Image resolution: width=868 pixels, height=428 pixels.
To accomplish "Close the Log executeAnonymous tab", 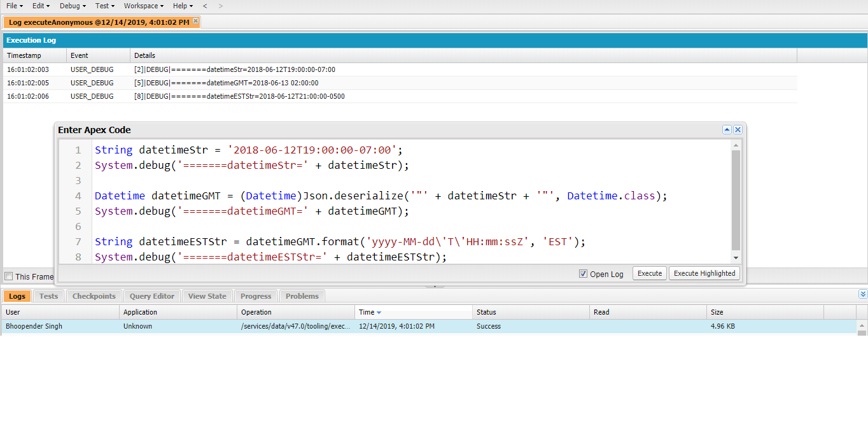I will click(x=196, y=21).
